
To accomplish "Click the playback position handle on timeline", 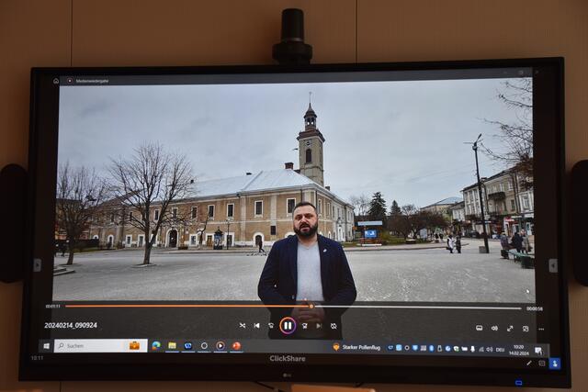I will [x=311, y=307].
